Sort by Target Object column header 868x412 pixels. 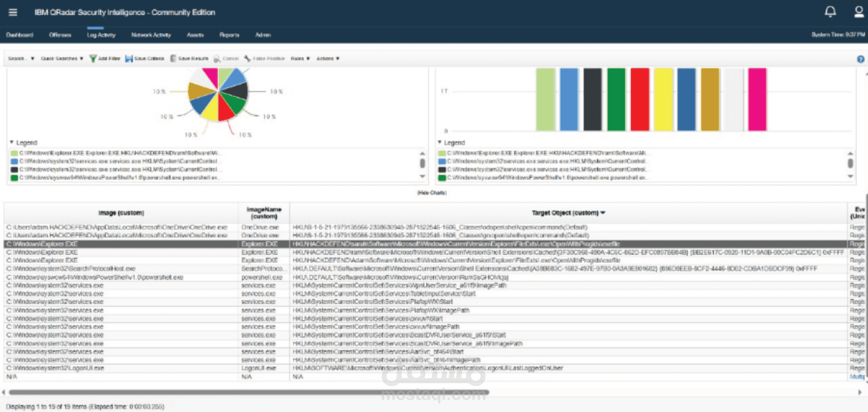pyautogui.click(x=569, y=213)
